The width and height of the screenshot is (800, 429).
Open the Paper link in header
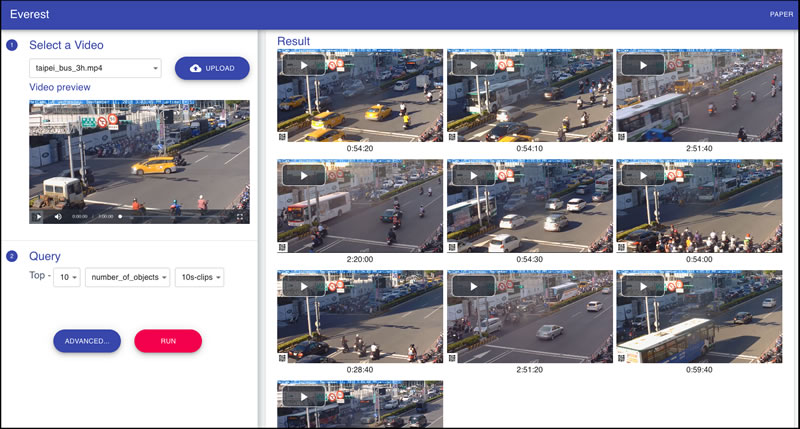[781, 14]
